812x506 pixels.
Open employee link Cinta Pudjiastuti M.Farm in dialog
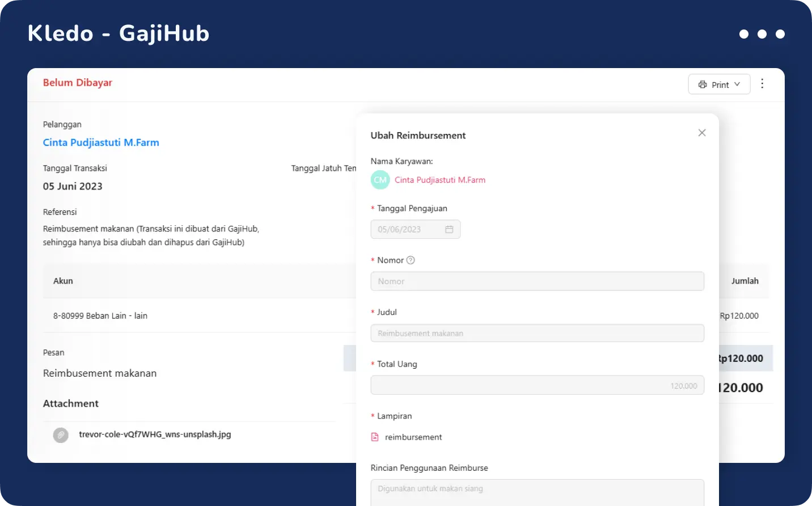440,180
